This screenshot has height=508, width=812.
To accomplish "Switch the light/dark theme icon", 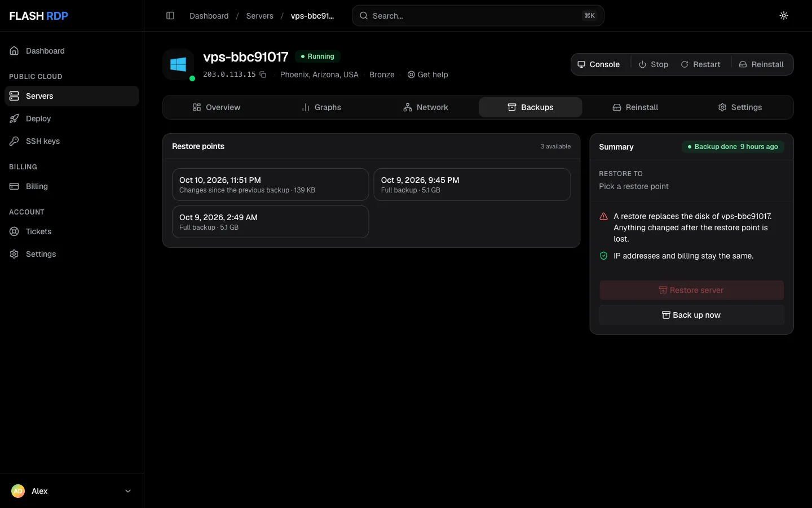I will (x=784, y=16).
